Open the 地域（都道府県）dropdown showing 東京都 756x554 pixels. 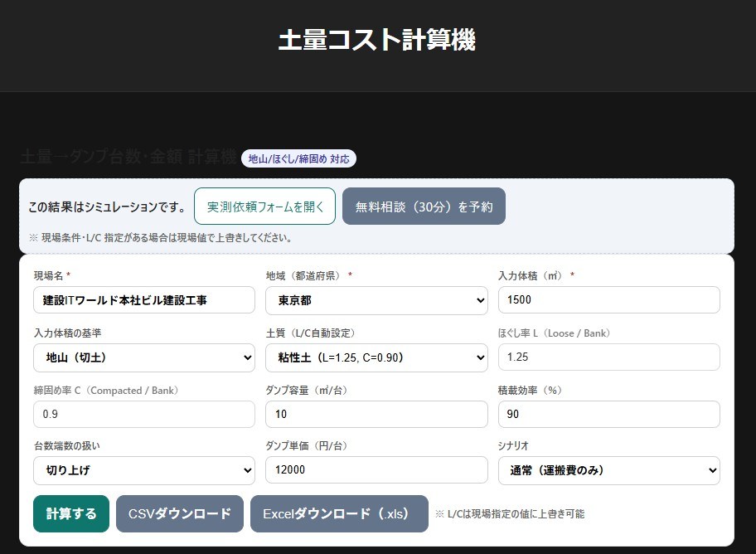pos(376,300)
